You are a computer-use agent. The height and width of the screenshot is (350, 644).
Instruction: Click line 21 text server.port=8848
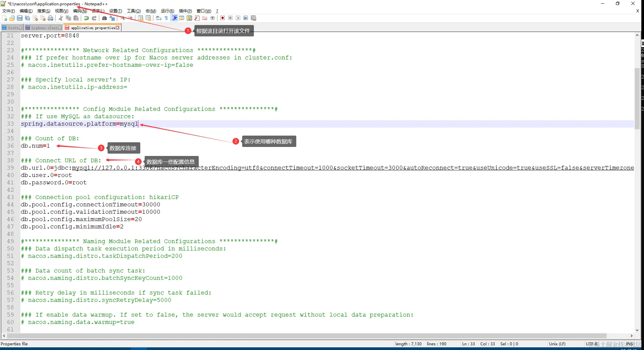pyautogui.click(x=50, y=35)
